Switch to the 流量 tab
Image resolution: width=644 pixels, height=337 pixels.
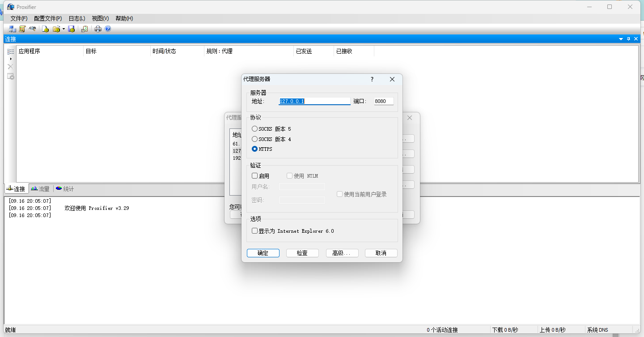[40, 189]
